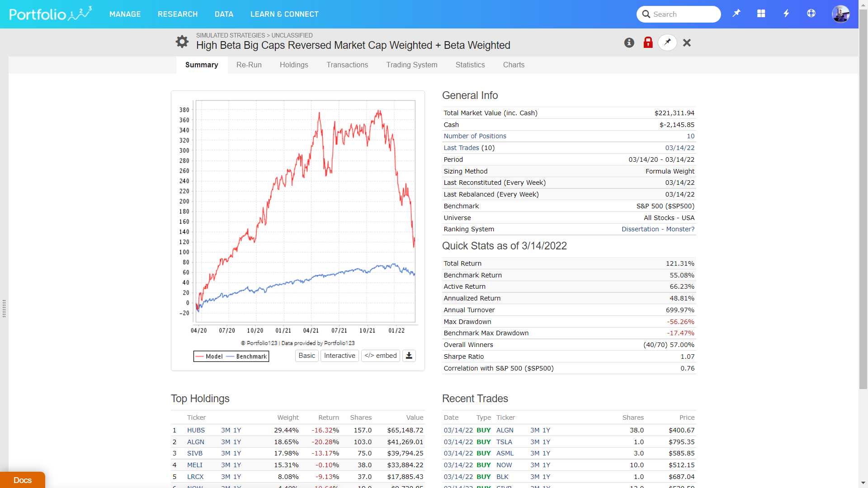This screenshot has height=488, width=868.
Task: Open the Dissertation - Monster? ranking link
Action: [x=658, y=230]
